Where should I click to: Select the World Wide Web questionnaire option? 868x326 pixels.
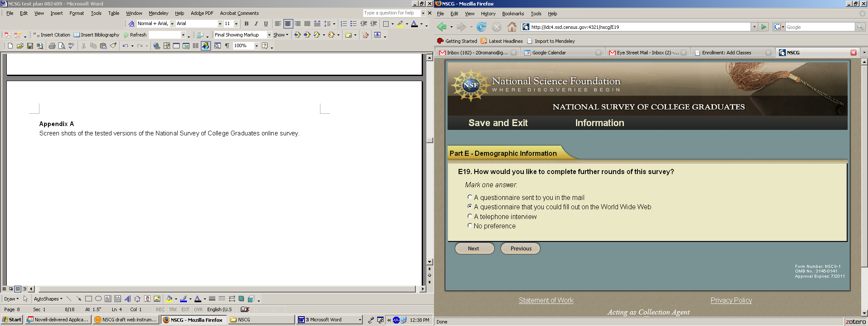pos(470,206)
